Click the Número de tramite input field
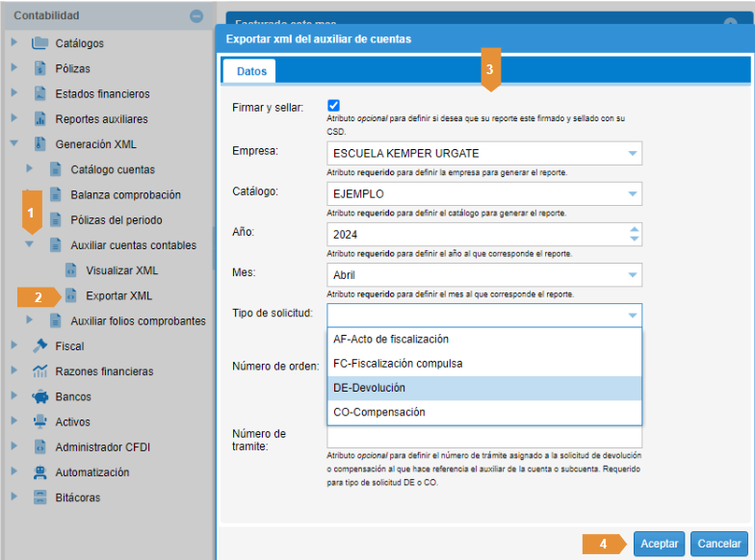Image resolution: width=755 pixels, height=560 pixels. [x=484, y=438]
